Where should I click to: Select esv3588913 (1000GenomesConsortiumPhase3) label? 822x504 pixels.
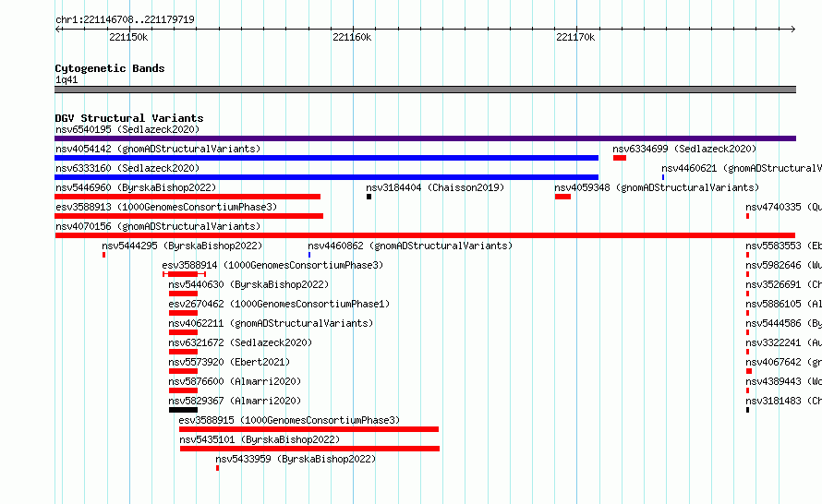point(166,207)
